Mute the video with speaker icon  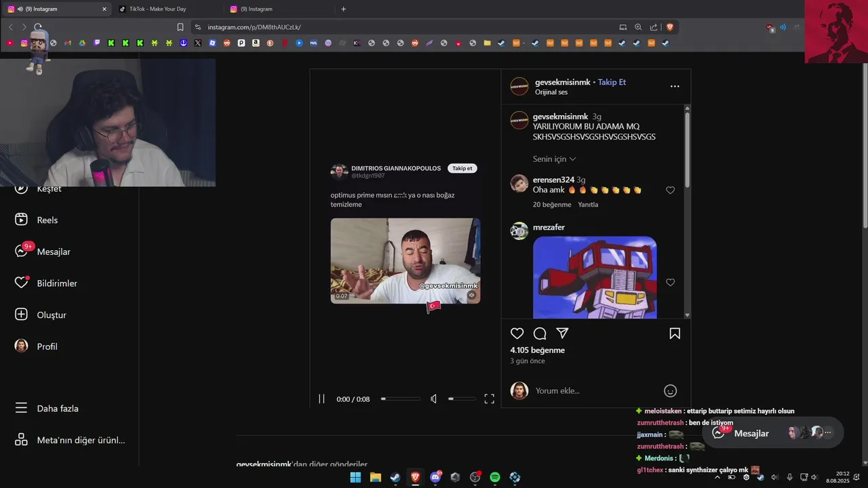[x=434, y=399]
